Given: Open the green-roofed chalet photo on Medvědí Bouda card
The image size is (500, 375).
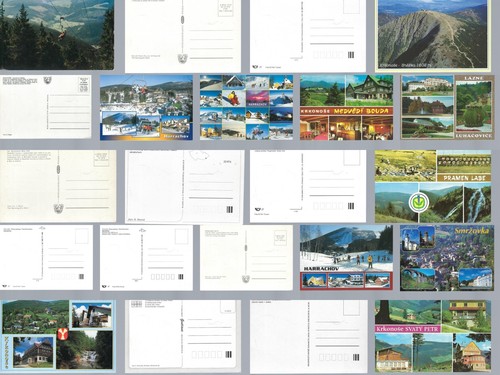Looking at the screenshot, I should click(370, 90).
